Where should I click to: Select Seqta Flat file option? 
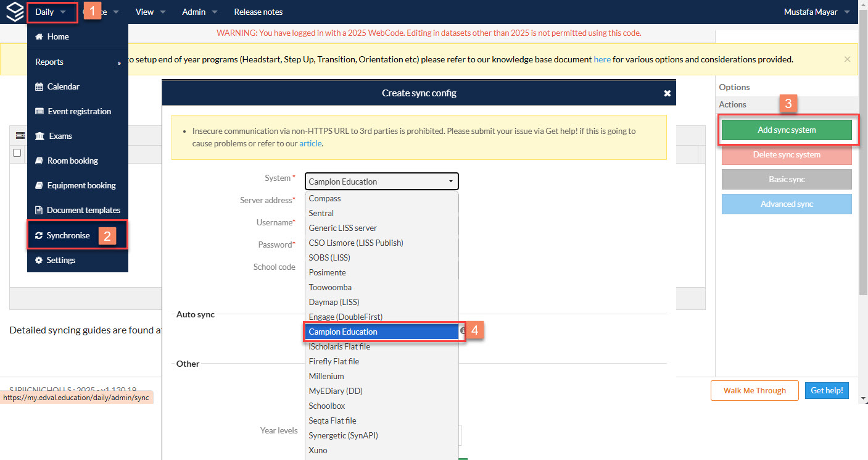pyautogui.click(x=381, y=421)
